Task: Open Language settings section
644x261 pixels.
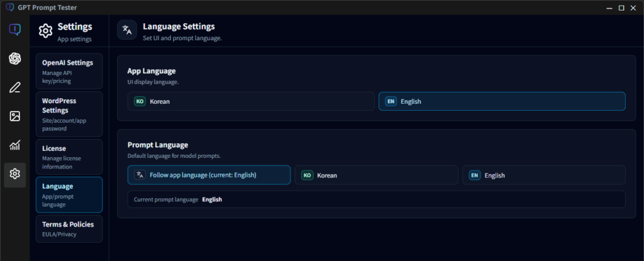Action: click(69, 195)
